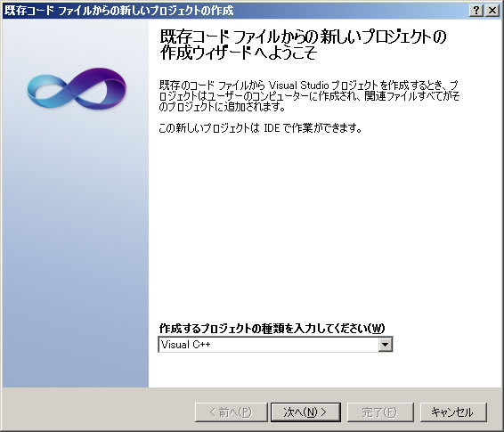Click the disabled < 前へ(P) button

tap(231, 412)
